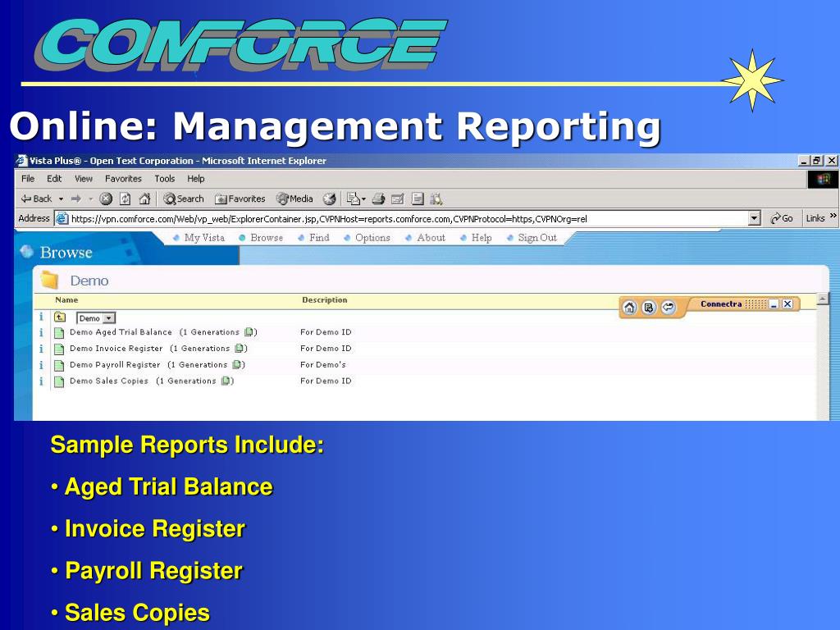This screenshot has height=630, width=840.
Task: Open the Help menu in menu bar
Action: click(195, 178)
